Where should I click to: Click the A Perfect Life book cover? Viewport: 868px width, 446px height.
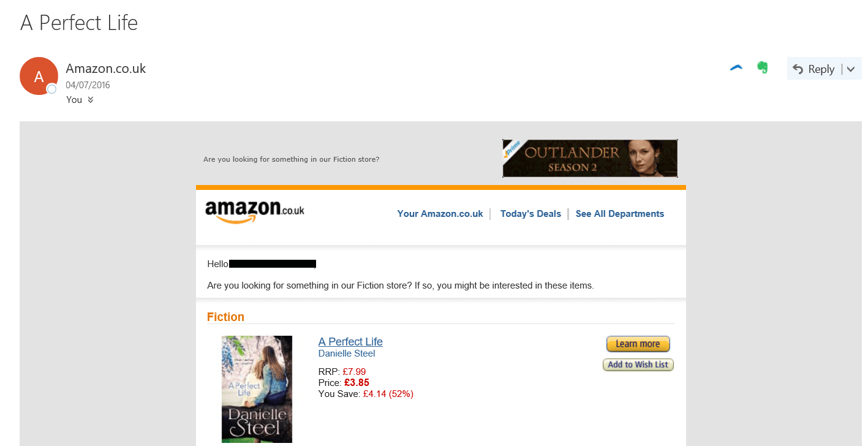pyautogui.click(x=257, y=389)
